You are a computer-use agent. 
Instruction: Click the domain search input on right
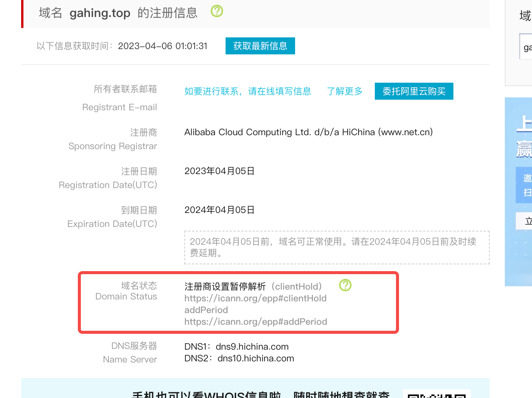pyautogui.click(x=526, y=47)
